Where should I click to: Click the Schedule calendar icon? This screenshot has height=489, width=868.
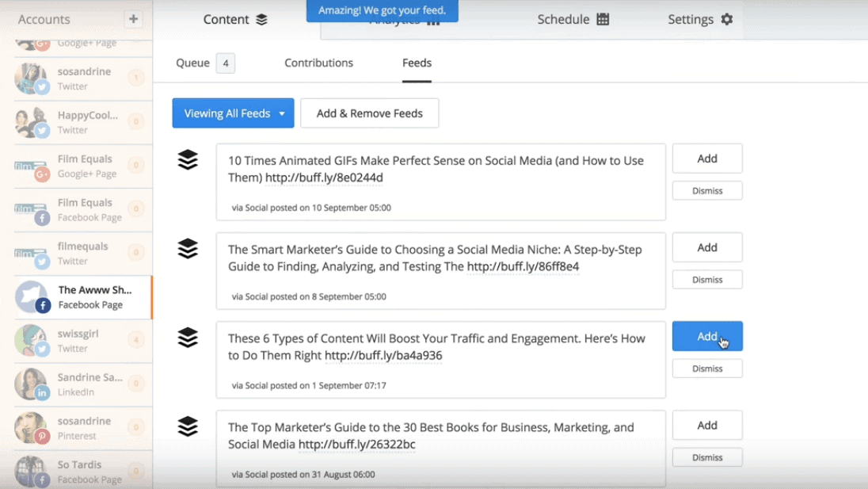[603, 19]
